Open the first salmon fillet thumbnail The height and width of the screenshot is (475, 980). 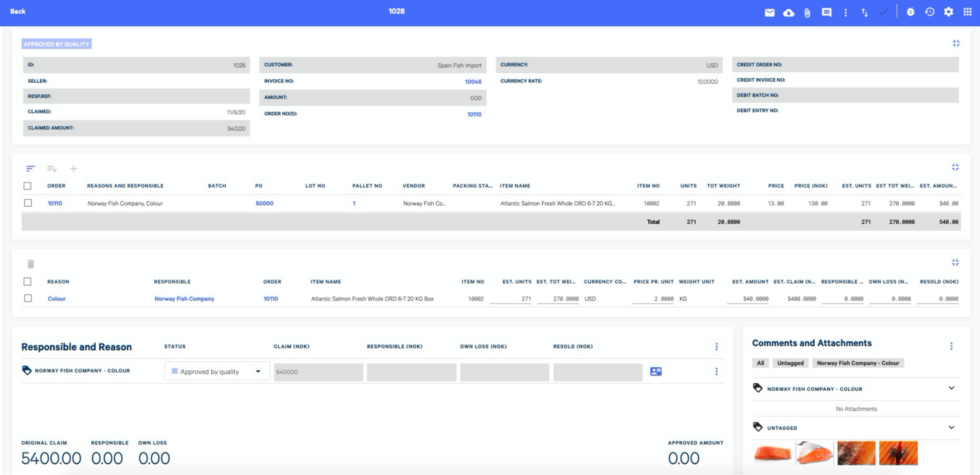click(773, 453)
